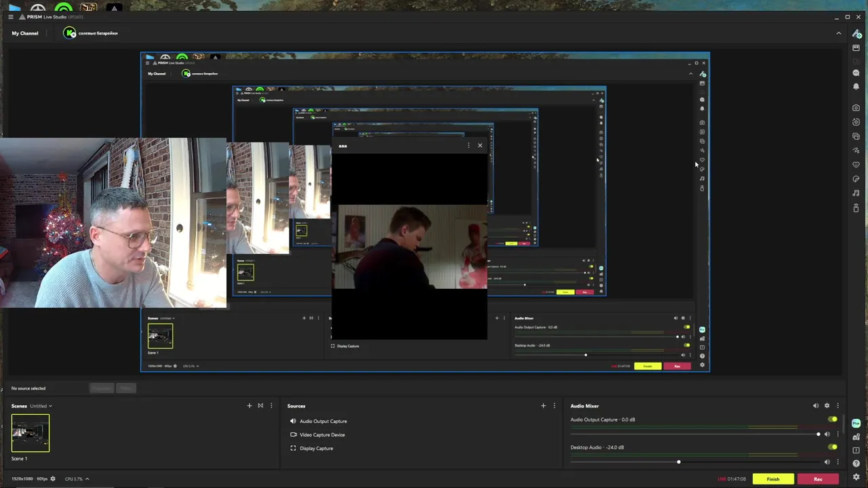Collapse the channel bar with the up chevron
Screen dimensions: 868x488
(x=838, y=33)
